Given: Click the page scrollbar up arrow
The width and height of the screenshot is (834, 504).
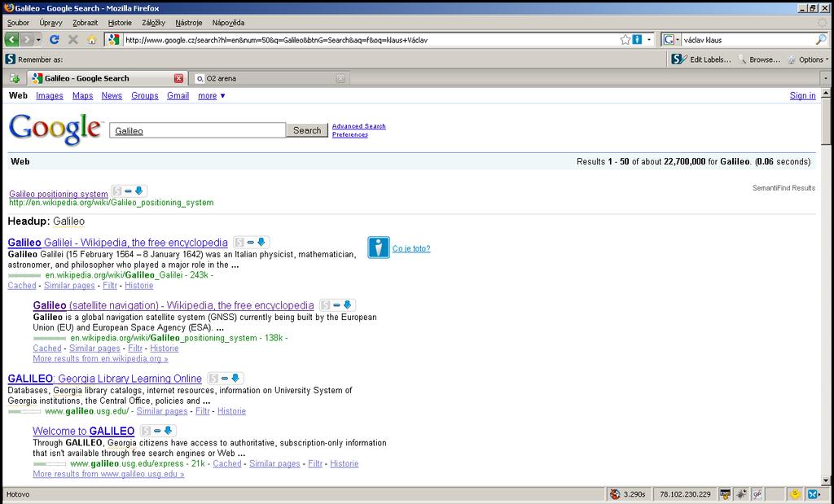Looking at the screenshot, I should 826,94.
